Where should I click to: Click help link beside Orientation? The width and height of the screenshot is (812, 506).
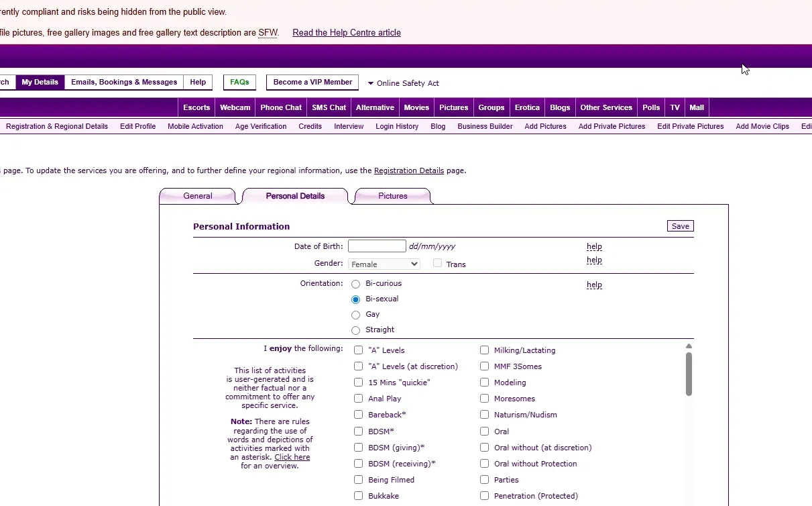tap(594, 285)
